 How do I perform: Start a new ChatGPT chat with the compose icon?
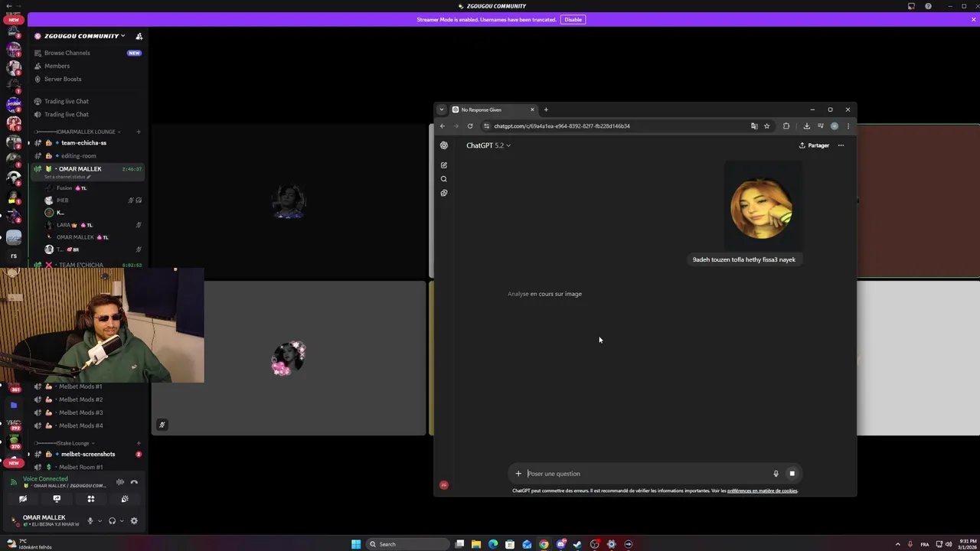click(x=443, y=165)
